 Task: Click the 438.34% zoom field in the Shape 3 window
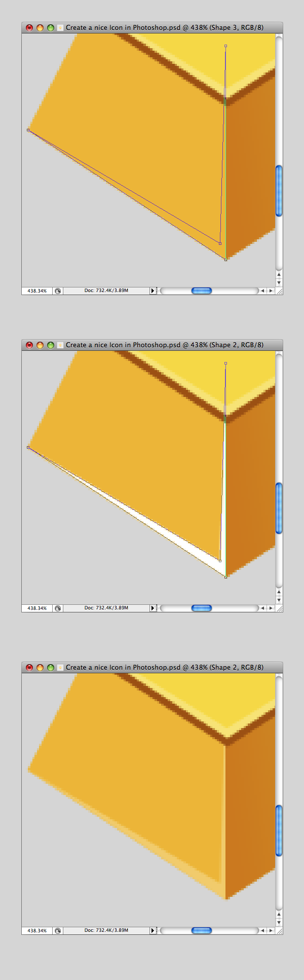[37, 291]
